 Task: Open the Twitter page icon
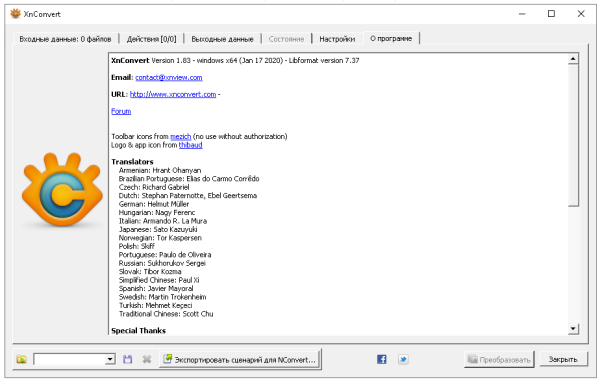coord(403,359)
